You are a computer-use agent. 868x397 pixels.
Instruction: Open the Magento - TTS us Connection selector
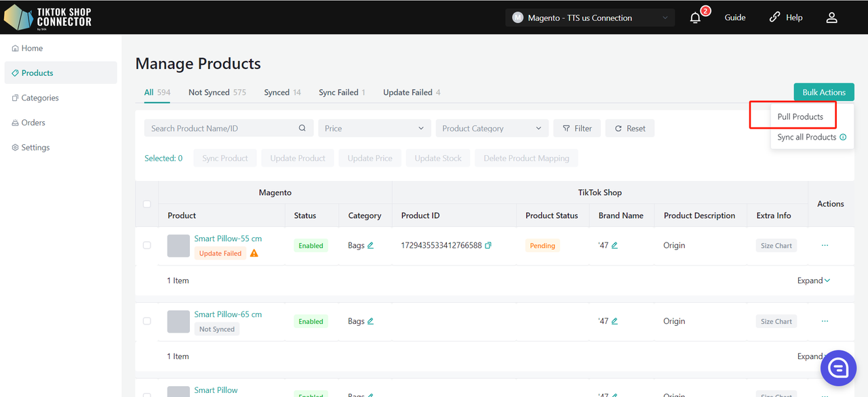(589, 18)
